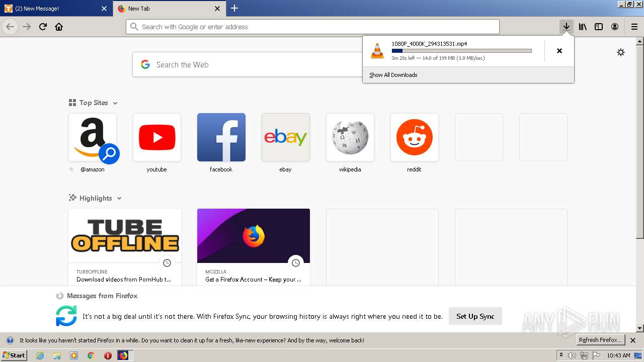Viewport: 644px width, 362px height.
Task: Open the Firefox home page
Action: (59, 27)
